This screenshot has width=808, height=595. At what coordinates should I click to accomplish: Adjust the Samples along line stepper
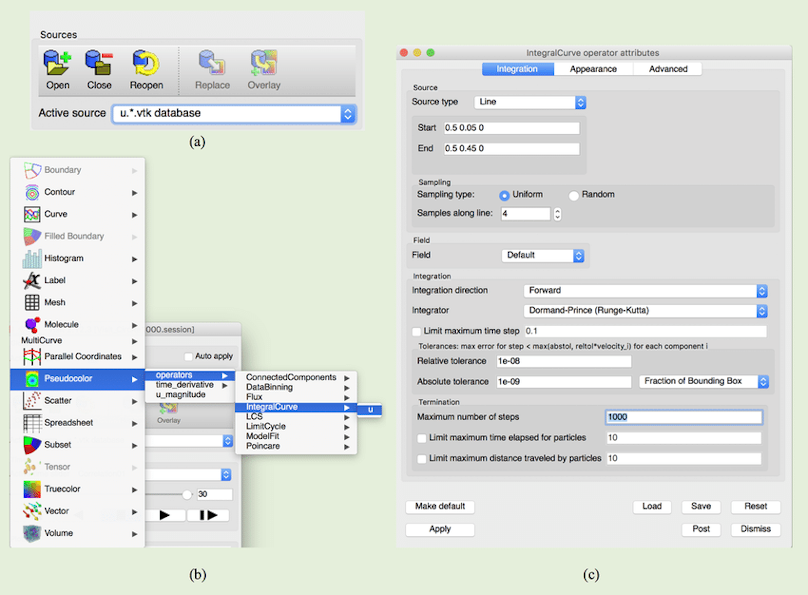[x=557, y=214]
